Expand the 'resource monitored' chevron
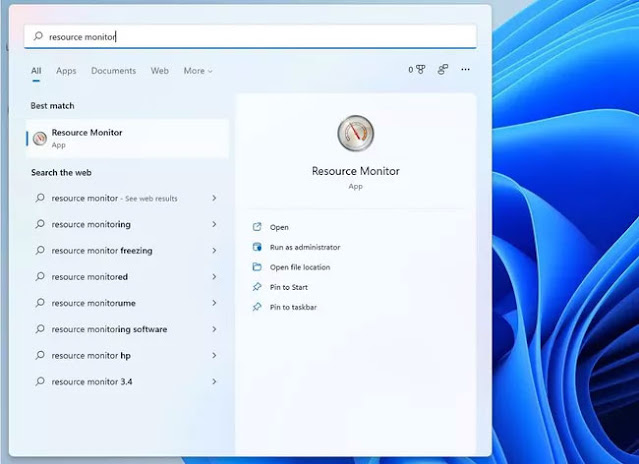The image size is (639, 464). [214, 277]
